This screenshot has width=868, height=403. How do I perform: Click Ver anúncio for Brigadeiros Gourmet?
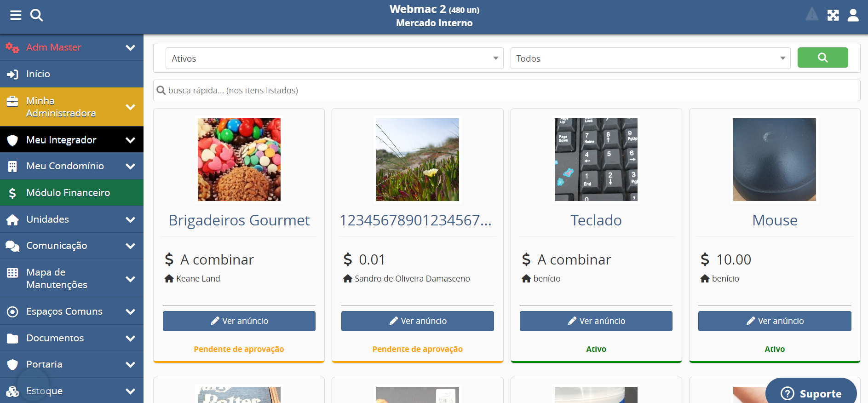point(239,321)
